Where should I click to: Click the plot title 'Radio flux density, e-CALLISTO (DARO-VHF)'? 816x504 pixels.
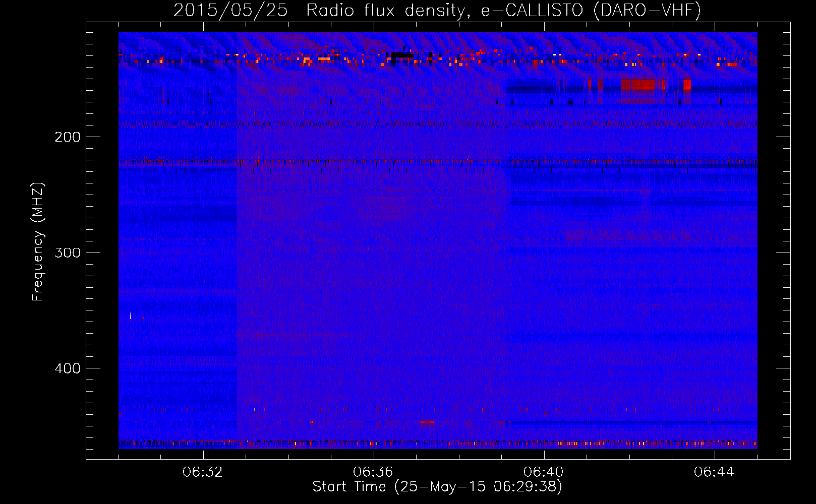(503, 11)
